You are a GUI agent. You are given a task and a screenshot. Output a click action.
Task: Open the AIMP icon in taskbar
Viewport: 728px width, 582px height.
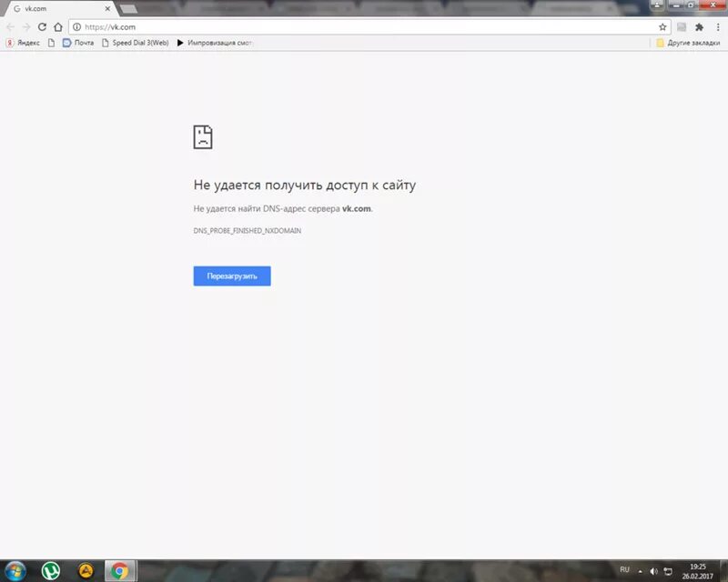click(x=86, y=571)
